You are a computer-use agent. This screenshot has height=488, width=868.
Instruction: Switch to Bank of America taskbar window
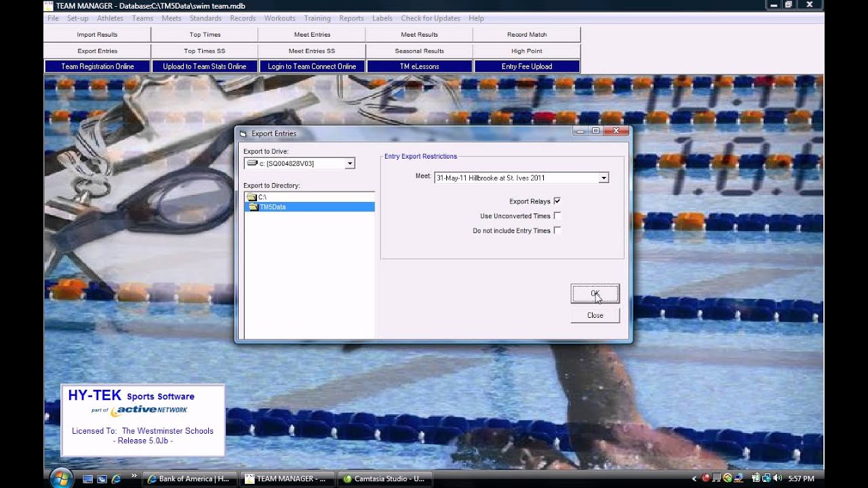click(189, 479)
